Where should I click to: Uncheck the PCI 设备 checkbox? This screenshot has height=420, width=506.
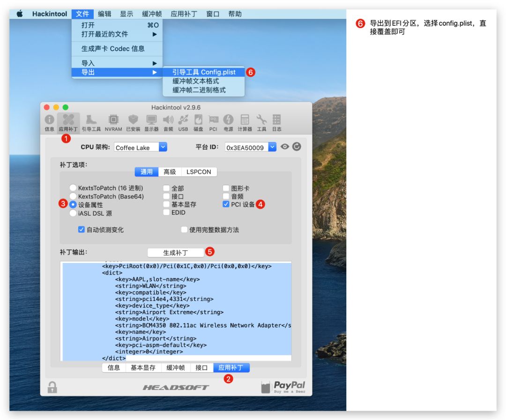tap(226, 204)
